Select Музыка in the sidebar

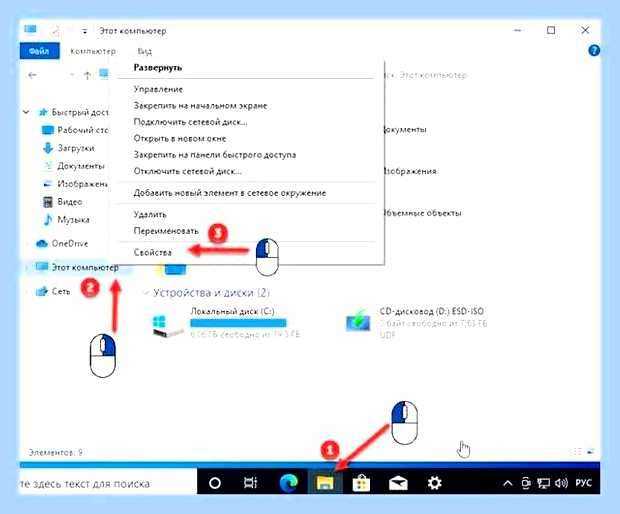66,219
